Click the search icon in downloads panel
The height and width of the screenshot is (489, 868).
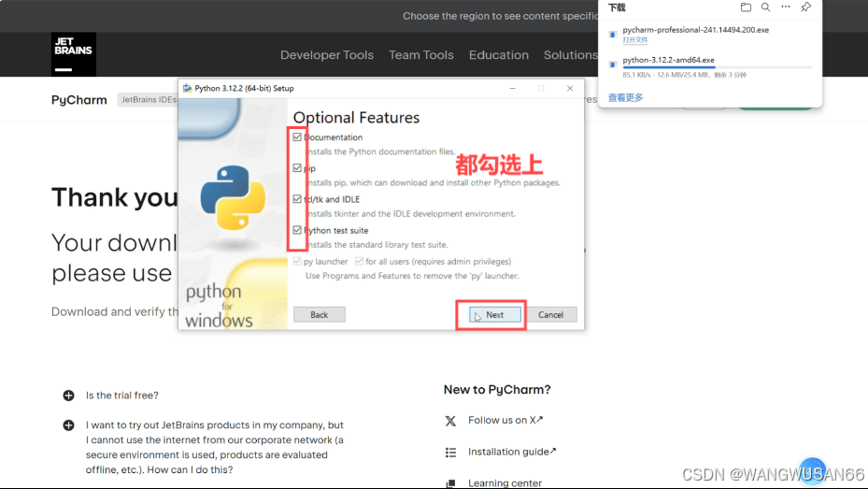pos(765,7)
